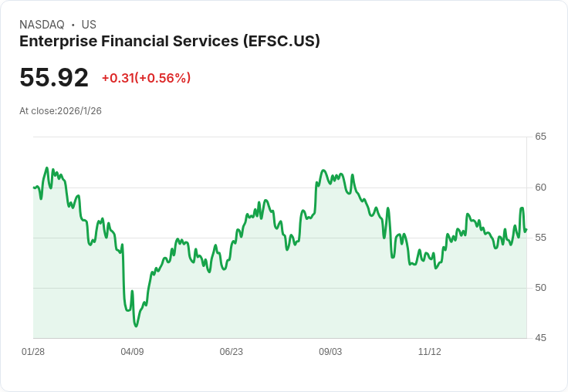Click the US market label

coord(89,25)
